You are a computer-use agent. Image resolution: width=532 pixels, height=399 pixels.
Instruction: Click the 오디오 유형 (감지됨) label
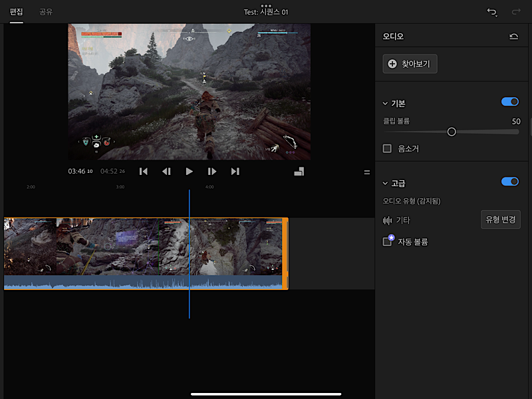[412, 201]
